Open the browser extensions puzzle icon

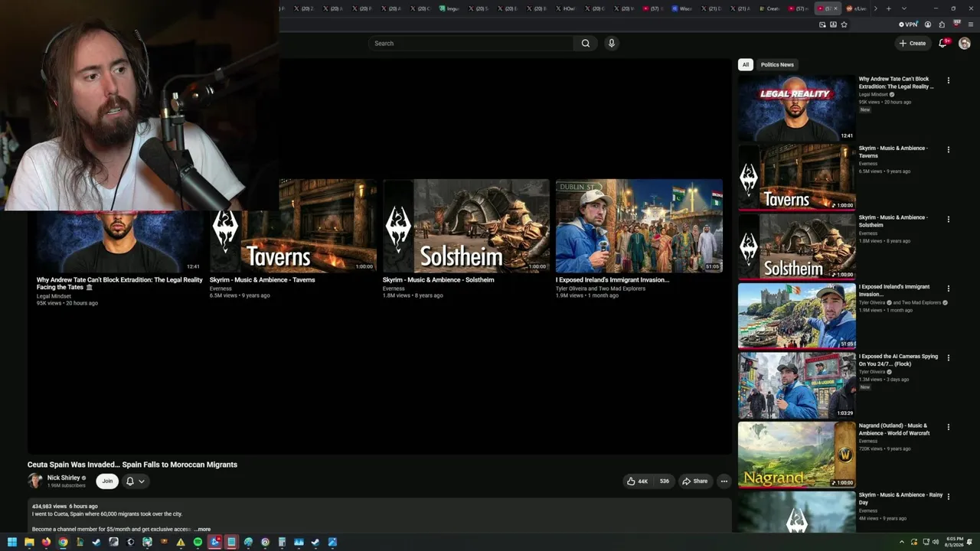(x=942, y=24)
